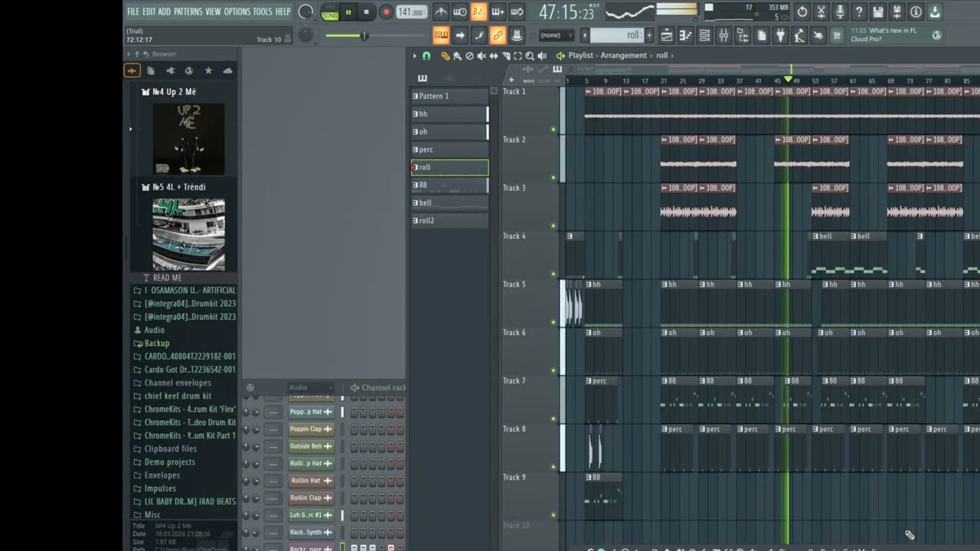Open the OPTIONS menu
Viewport: 980px width, 551px height.
tap(237, 11)
